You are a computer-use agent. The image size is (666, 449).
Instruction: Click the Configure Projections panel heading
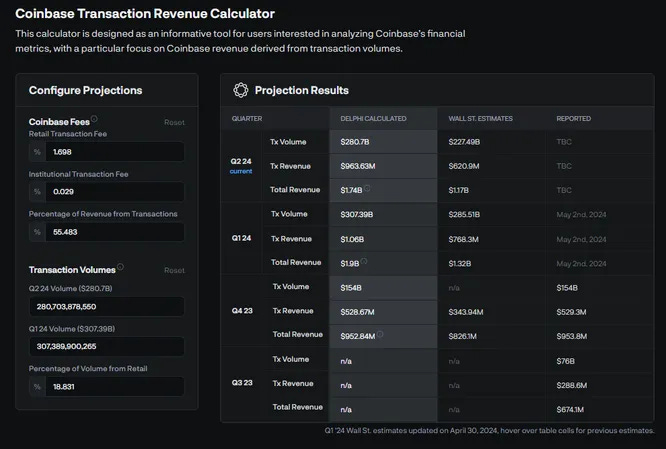click(x=85, y=90)
